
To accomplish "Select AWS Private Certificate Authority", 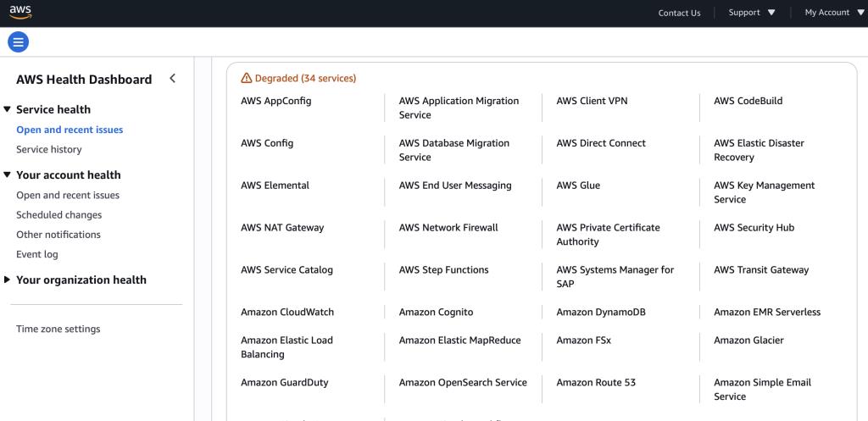I will point(608,235).
